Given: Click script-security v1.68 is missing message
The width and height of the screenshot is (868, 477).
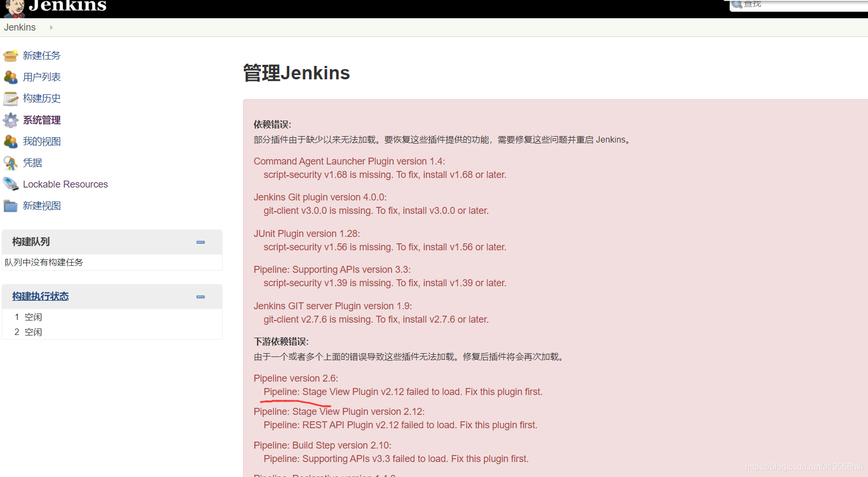Looking at the screenshot, I should point(385,175).
